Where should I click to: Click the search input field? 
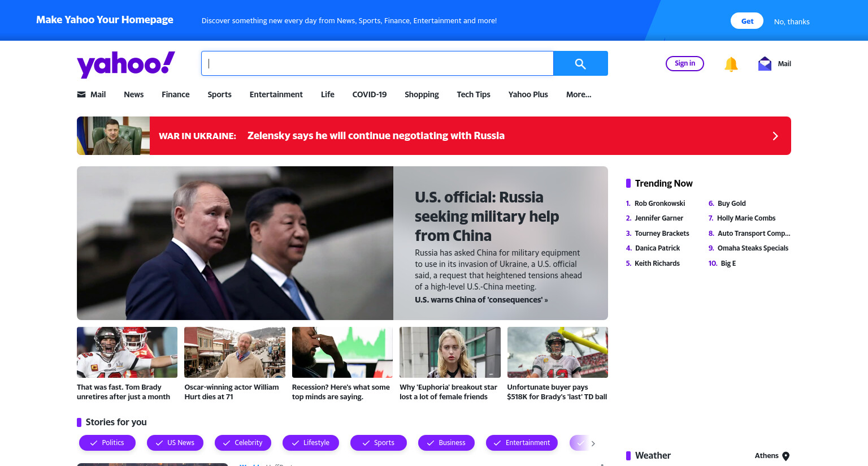377,63
